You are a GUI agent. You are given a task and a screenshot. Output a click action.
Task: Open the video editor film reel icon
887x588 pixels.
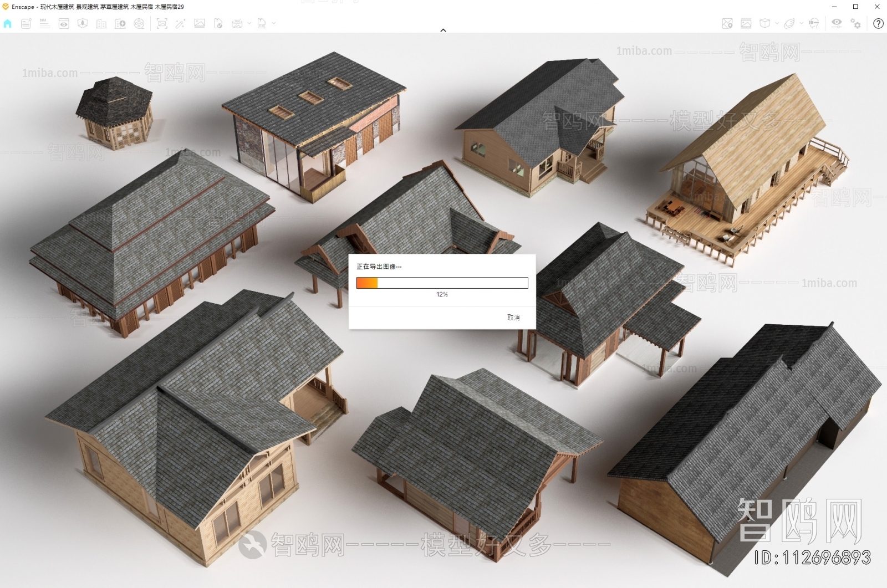click(139, 23)
